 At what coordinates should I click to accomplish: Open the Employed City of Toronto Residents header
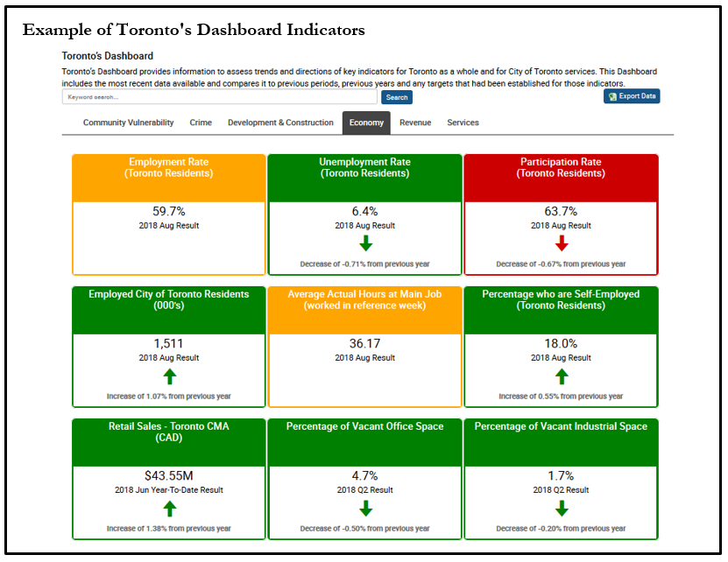pos(169,311)
